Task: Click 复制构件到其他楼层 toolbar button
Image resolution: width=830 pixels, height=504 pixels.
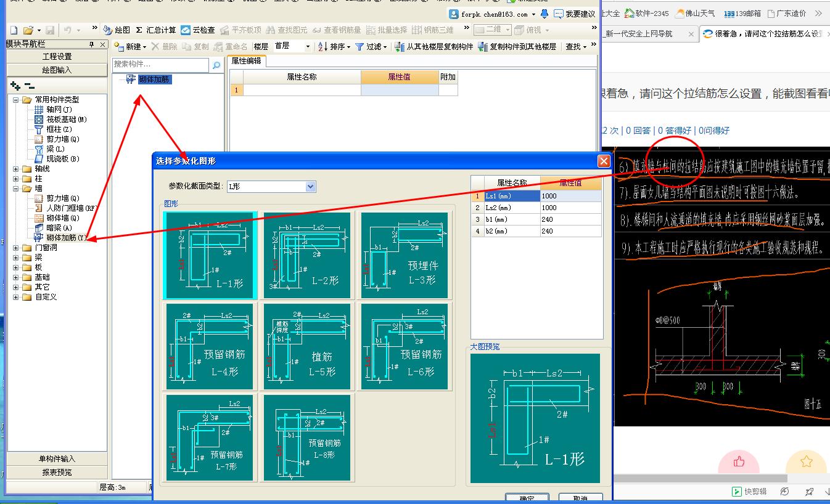Action: [517, 46]
